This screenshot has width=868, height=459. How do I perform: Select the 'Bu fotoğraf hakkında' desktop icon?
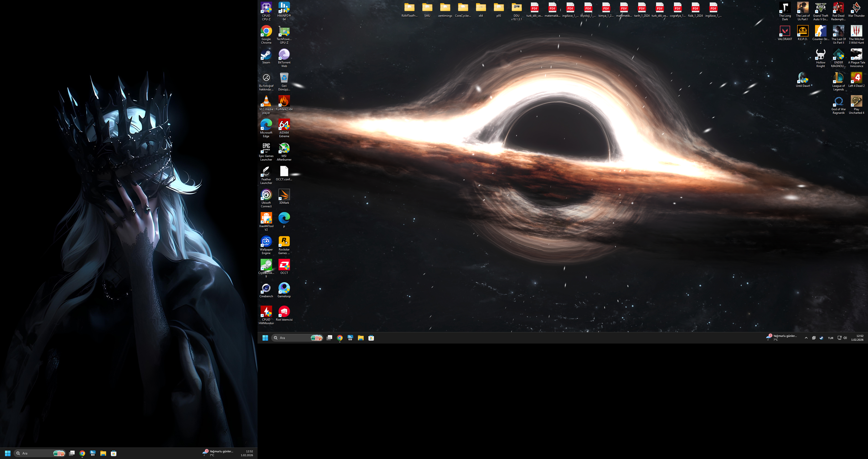(266, 82)
